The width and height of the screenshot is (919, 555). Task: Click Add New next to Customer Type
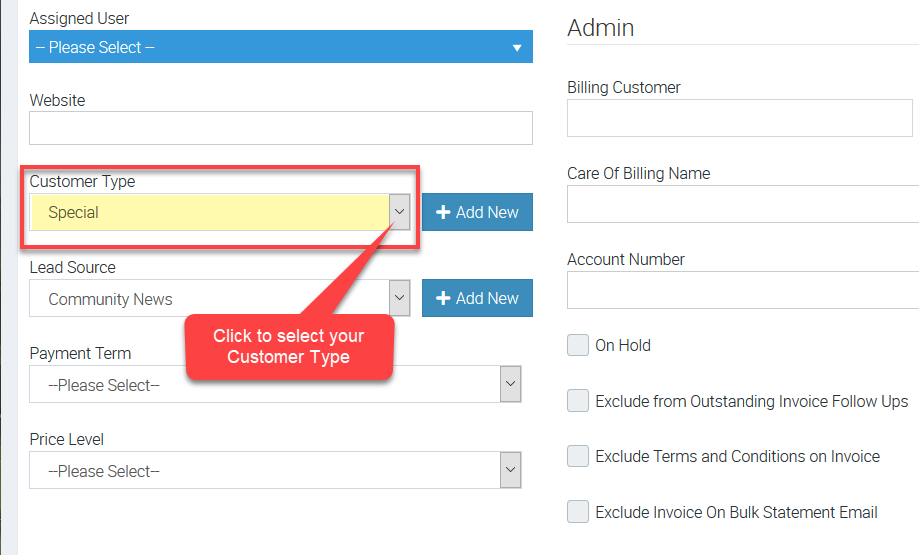477,212
